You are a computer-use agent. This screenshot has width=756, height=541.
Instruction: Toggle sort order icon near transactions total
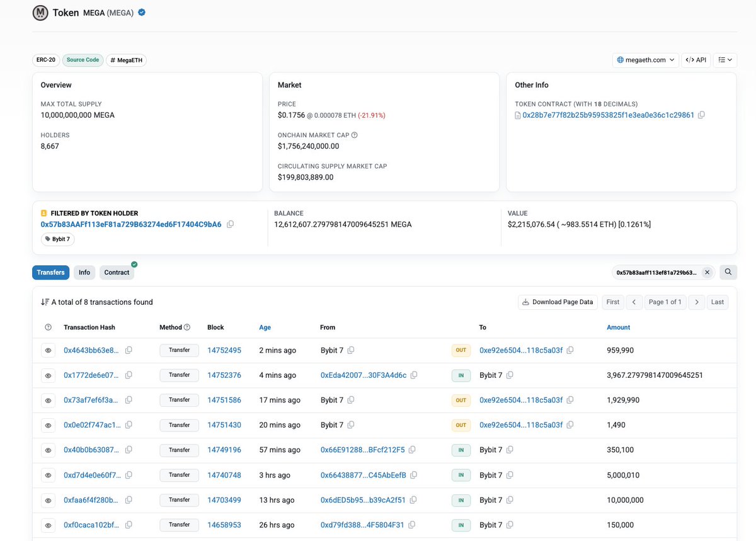click(45, 302)
